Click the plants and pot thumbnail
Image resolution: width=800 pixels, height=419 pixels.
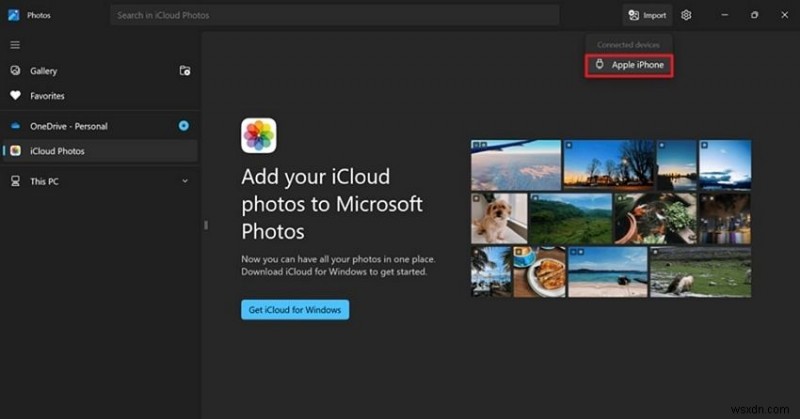[655, 218]
